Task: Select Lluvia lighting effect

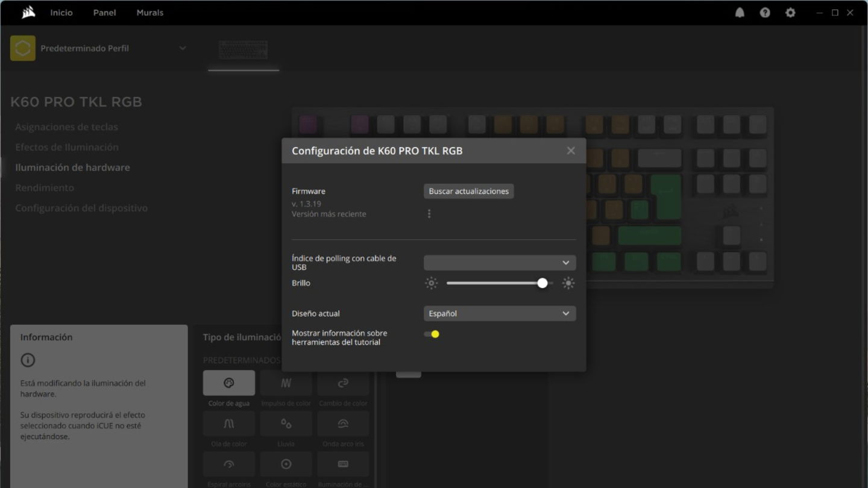Action: [x=286, y=424]
